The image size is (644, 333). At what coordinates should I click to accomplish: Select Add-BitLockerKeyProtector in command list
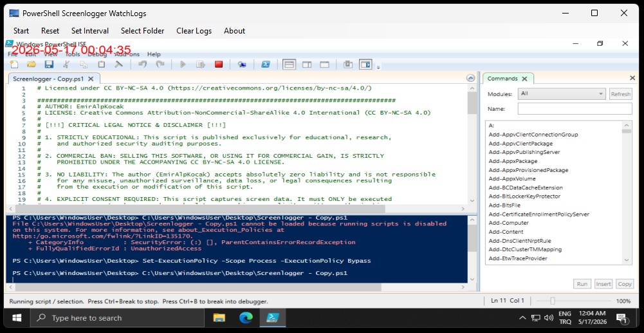pos(524,196)
